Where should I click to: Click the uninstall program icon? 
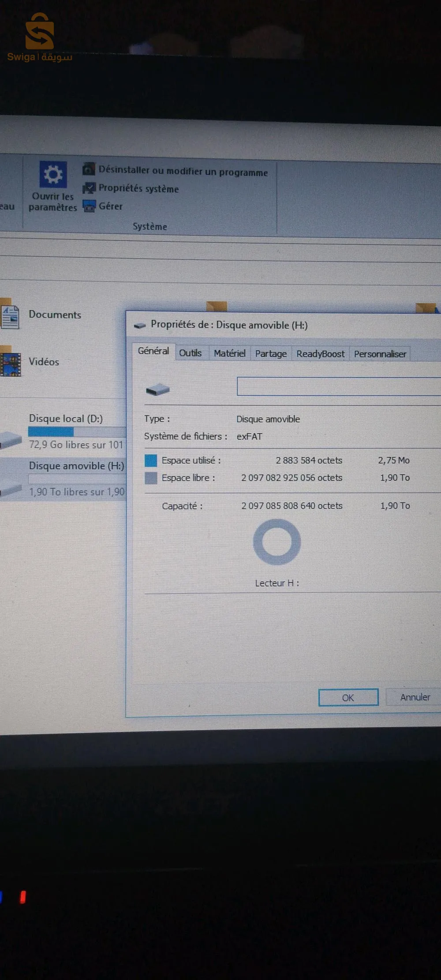pyautogui.click(x=89, y=169)
